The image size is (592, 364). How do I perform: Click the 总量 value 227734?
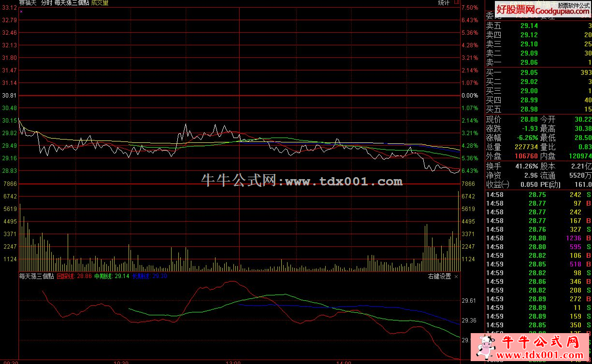526,147
